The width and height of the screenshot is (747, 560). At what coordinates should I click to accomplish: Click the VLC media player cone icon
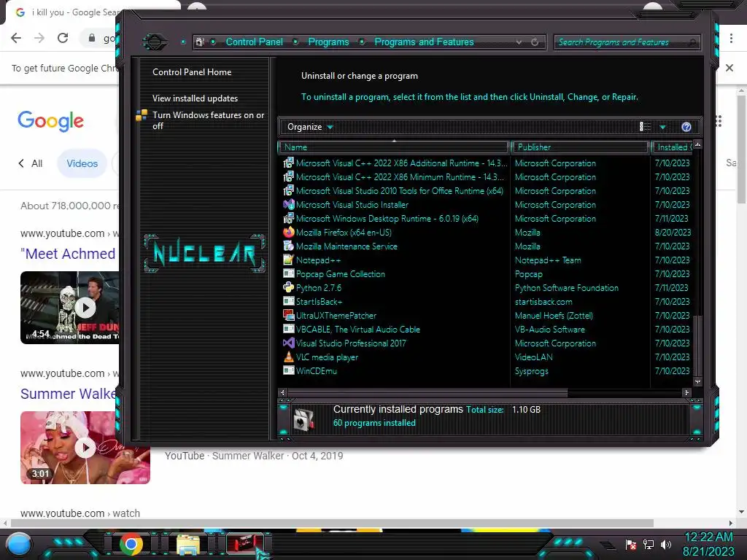pos(288,357)
